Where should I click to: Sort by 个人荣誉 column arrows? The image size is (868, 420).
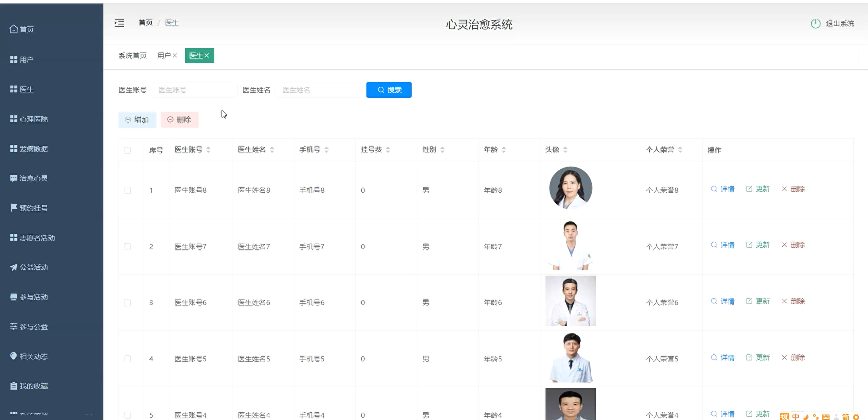(x=680, y=150)
